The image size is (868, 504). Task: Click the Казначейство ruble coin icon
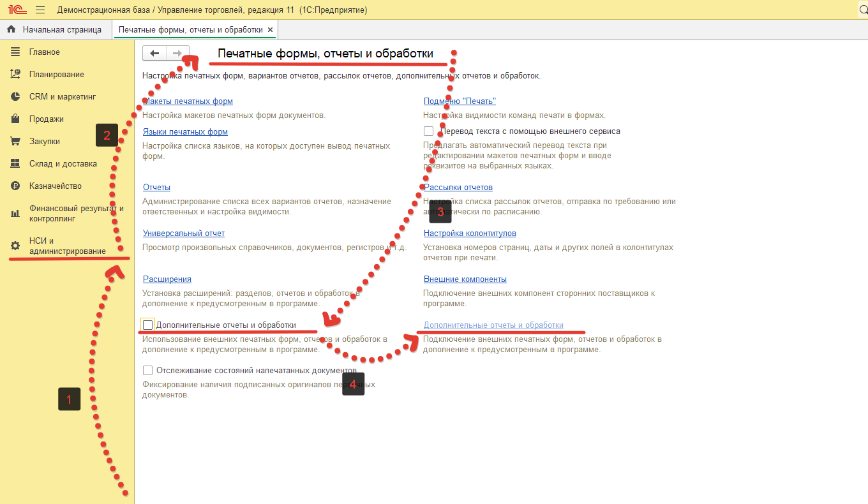click(16, 186)
